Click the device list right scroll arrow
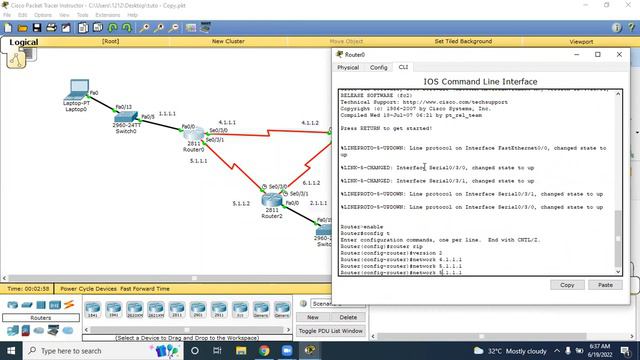 coord(288,329)
